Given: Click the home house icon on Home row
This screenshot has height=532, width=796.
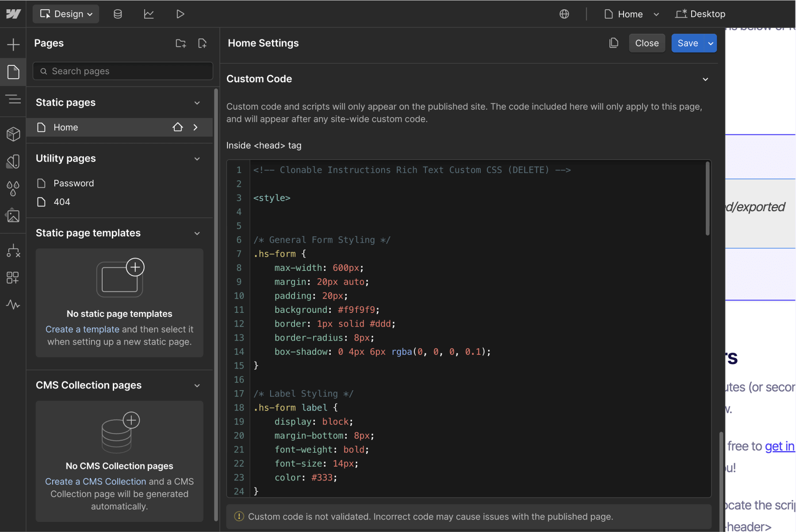Looking at the screenshot, I should click(x=178, y=127).
